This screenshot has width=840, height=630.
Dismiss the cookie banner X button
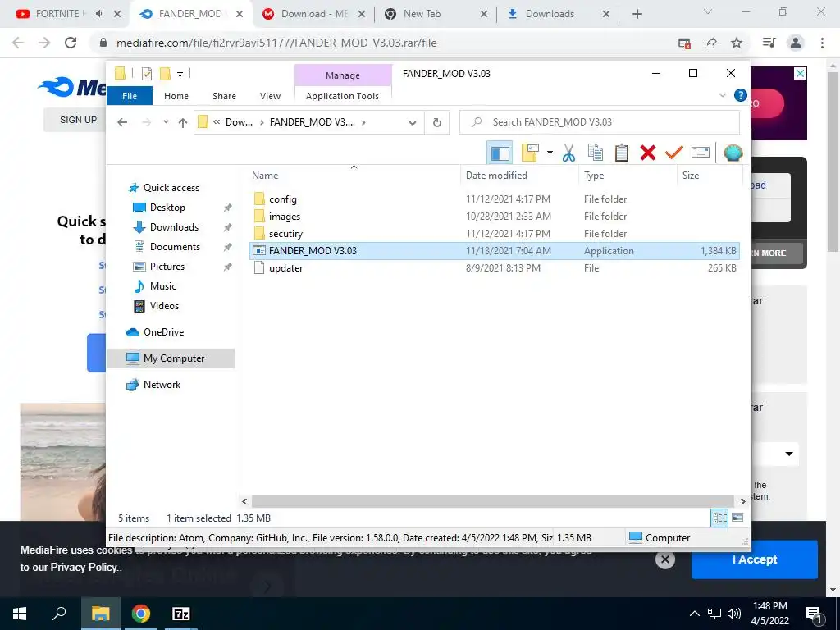[664, 559]
